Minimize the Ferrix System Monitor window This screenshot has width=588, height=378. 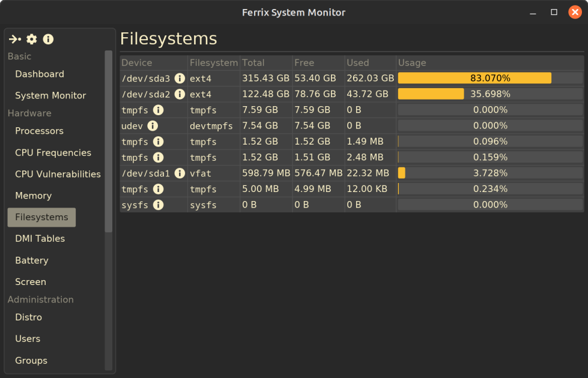pos(533,13)
